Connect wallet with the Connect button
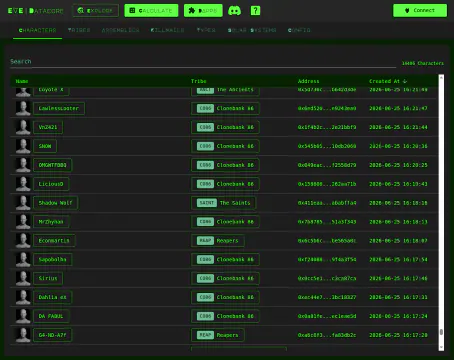 [x=420, y=10]
